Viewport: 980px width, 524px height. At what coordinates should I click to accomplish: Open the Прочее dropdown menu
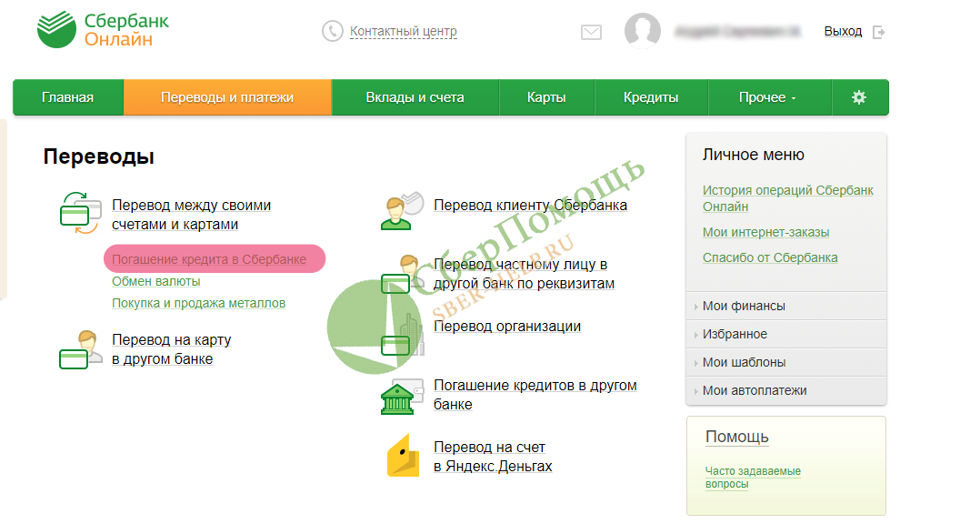[769, 97]
